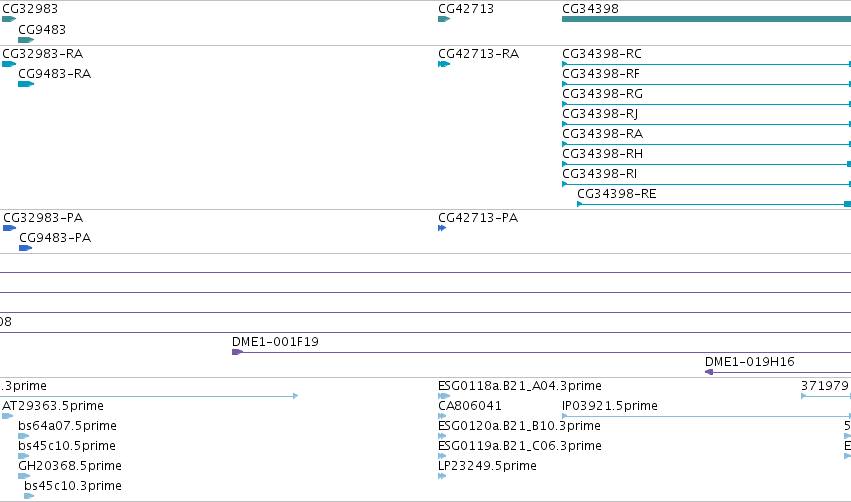Click the AT29363.5prime arrow glyph
This screenshot has width=851, height=502.
click(x=7, y=416)
